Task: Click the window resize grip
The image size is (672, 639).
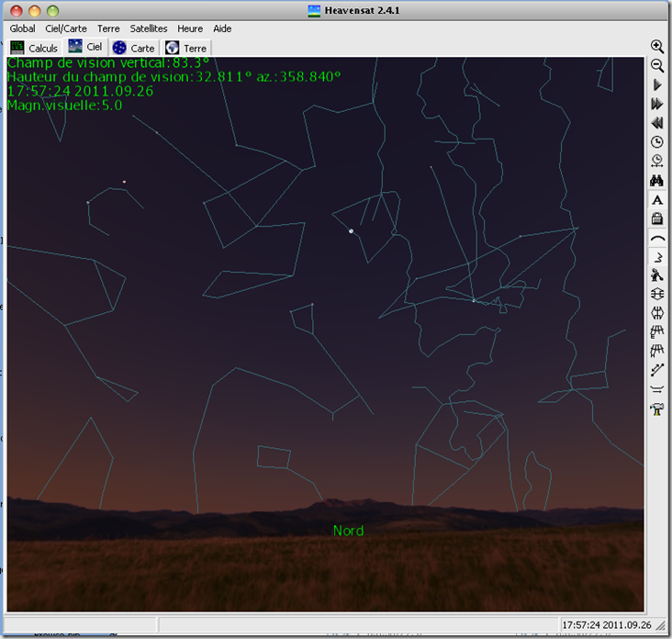Action: pos(660,626)
